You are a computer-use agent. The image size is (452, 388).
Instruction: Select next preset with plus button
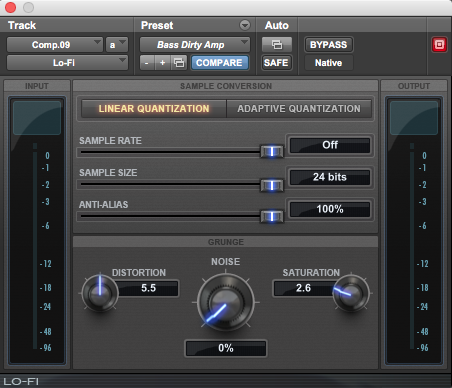162,63
